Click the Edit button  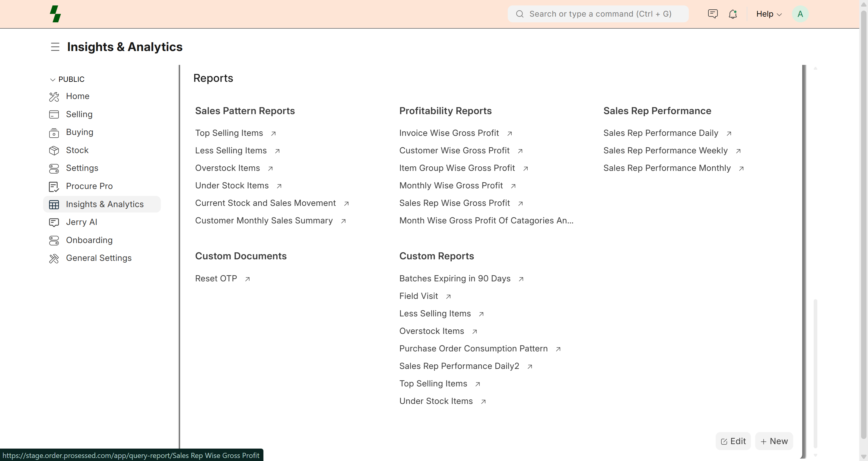pyautogui.click(x=733, y=441)
